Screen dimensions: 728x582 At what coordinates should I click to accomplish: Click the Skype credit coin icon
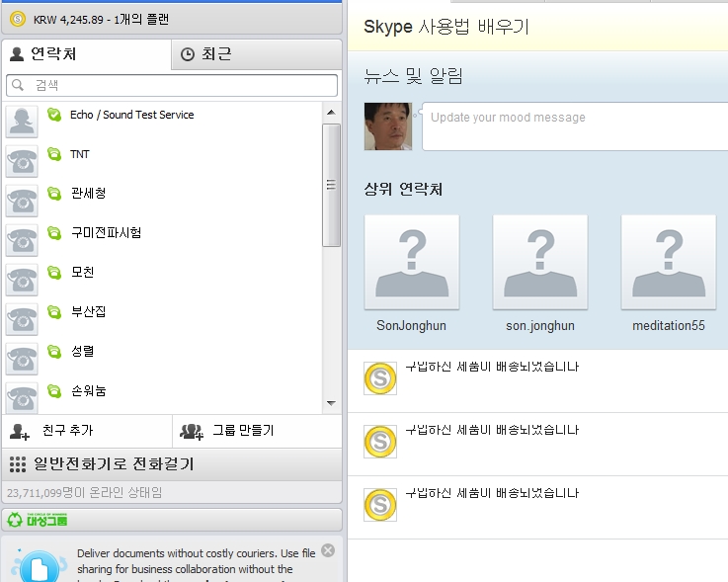[x=18, y=18]
